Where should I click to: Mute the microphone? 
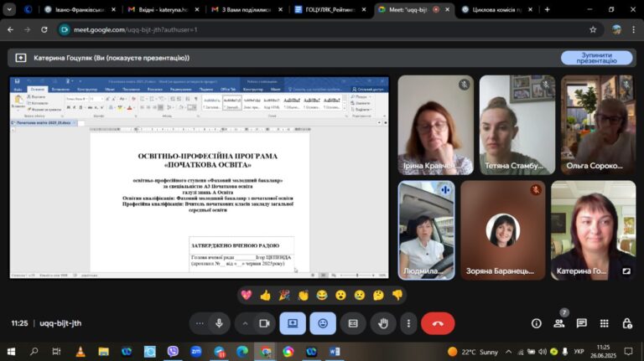(219, 323)
